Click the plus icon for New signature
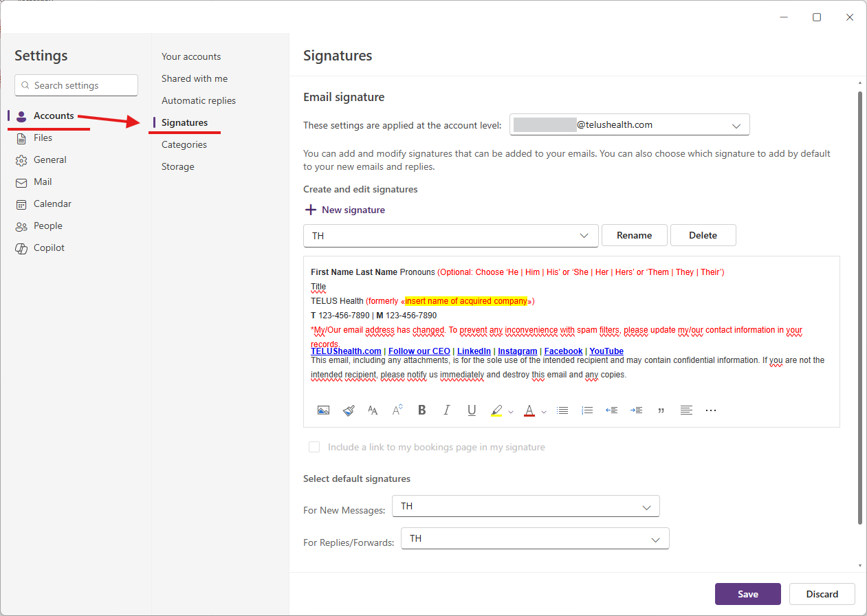 [311, 210]
